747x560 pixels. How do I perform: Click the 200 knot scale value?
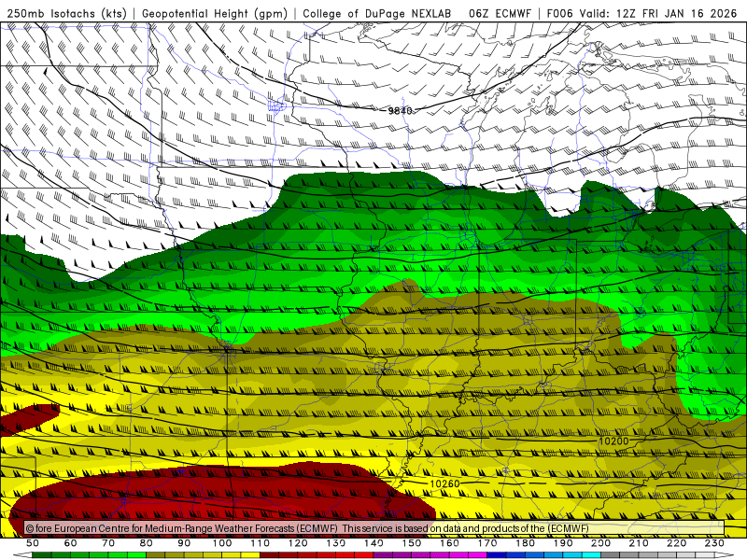[x=600, y=543]
